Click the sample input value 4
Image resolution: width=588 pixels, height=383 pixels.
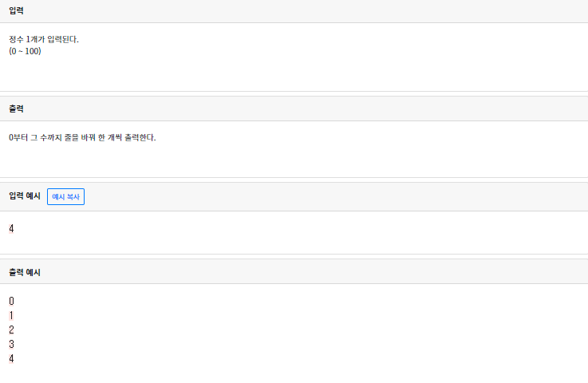pyautogui.click(x=11, y=229)
